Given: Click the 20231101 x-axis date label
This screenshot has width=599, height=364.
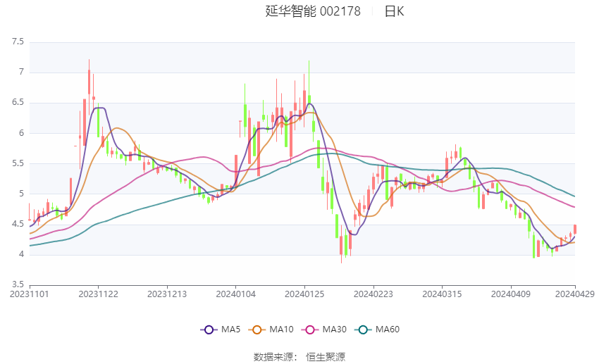Looking at the screenshot, I should (30, 294).
